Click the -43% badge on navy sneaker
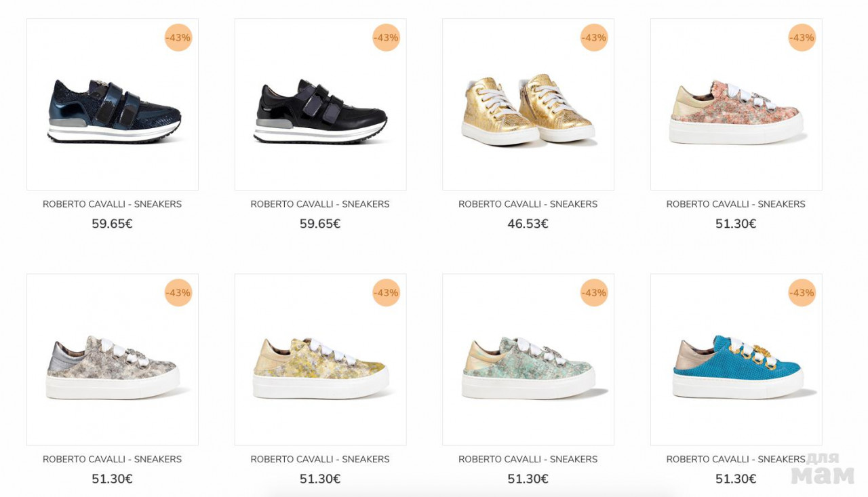The height and width of the screenshot is (497, 868). tap(178, 37)
